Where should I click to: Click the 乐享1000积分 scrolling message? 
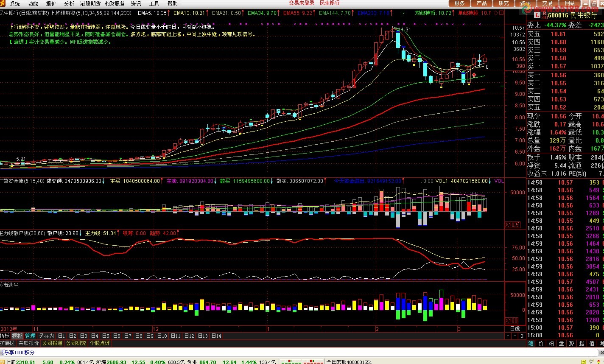(x=19, y=353)
